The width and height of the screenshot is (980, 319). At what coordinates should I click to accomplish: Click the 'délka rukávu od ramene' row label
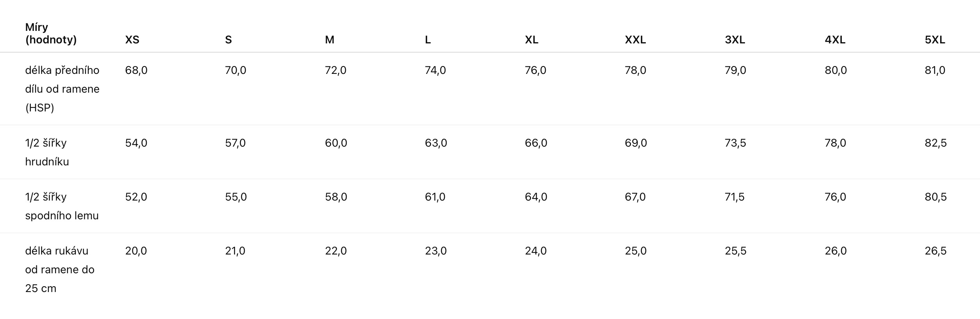[x=60, y=269]
